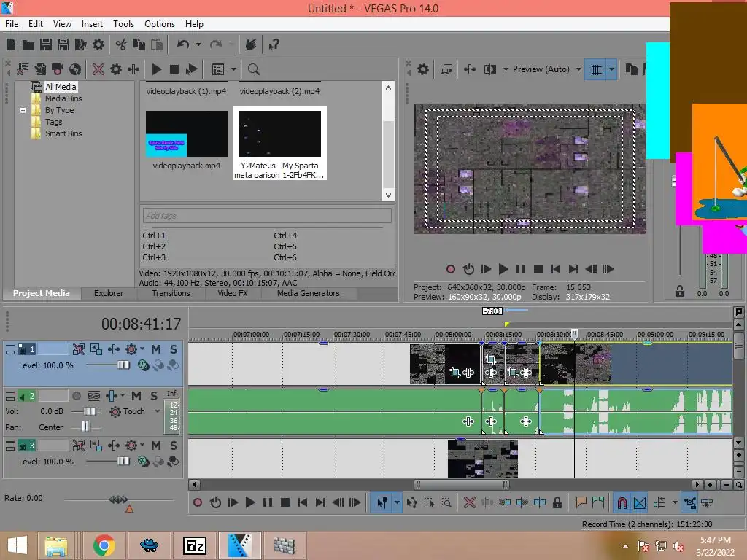Cut the selection with the scissors icon
This screenshot has width=747, height=560.
(121, 44)
